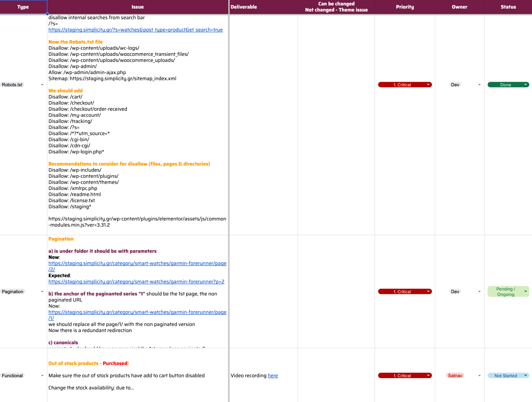Image resolution: width=532 pixels, height=402 pixels.
Task: Select the Priority column header
Action: tap(405, 7)
